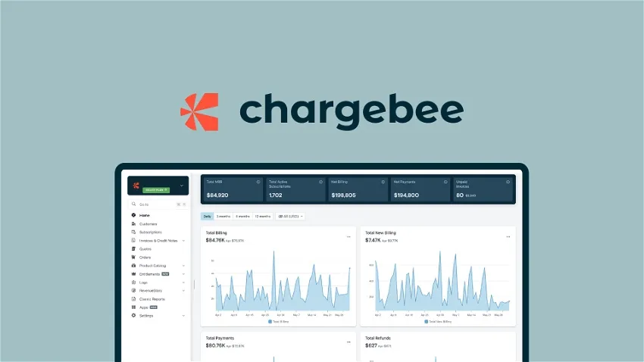Show info for Net Billing card

coord(383,182)
